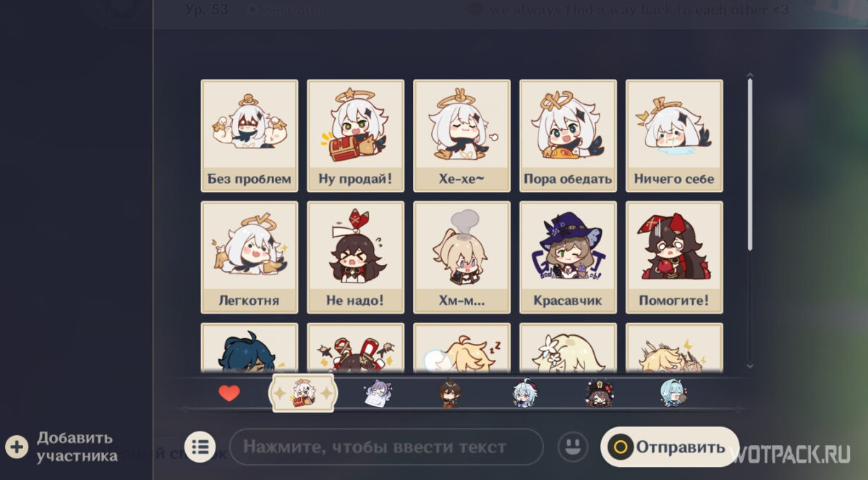Click the Отправить send button
The height and width of the screenshot is (480, 868).
coord(669,447)
